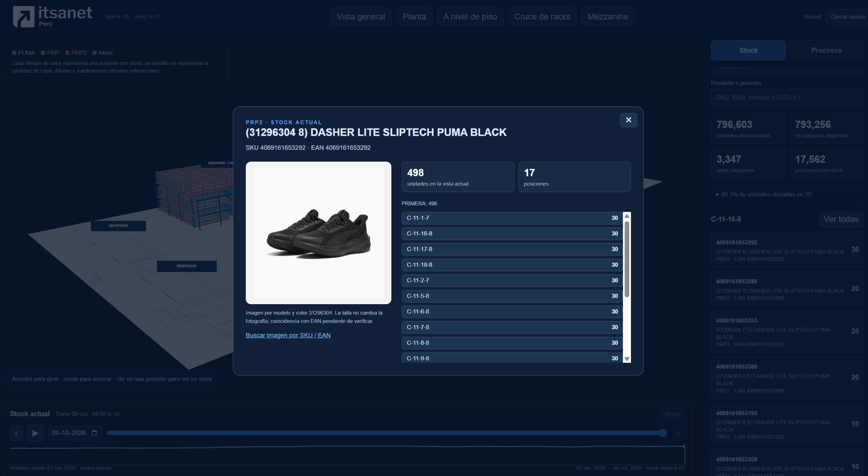Select position row C-11-1-7

click(512, 218)
